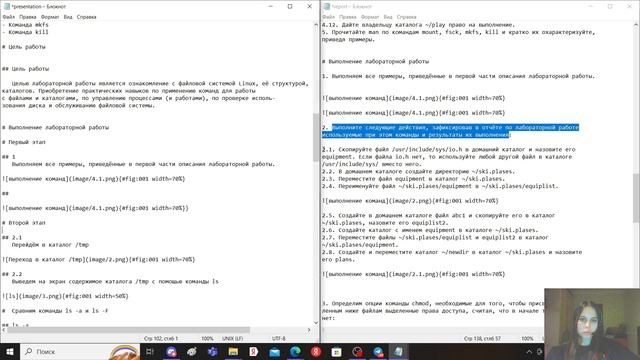The width and height of the screenshot is (640, 360).
Task: Click "Переход в каталог /tmp" image line
Action: coord(98,260)
